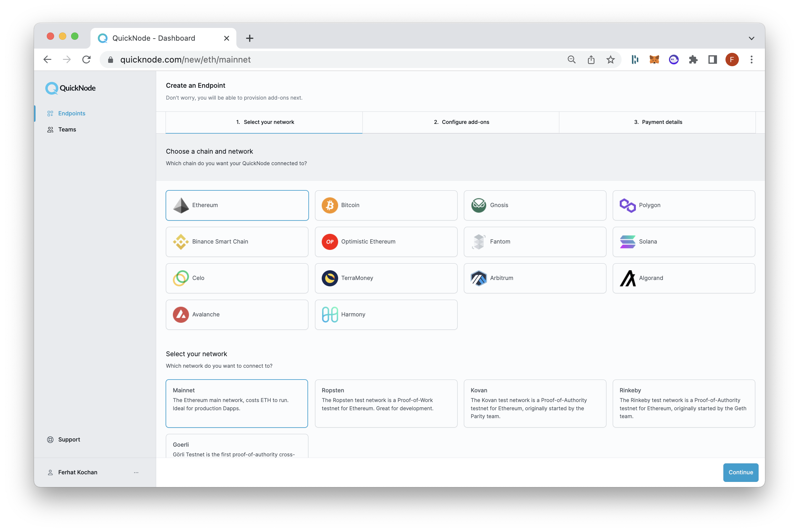
Task: Switch to the Configure add-ons step
Action: pyautogui.click(x=461, y=122)
